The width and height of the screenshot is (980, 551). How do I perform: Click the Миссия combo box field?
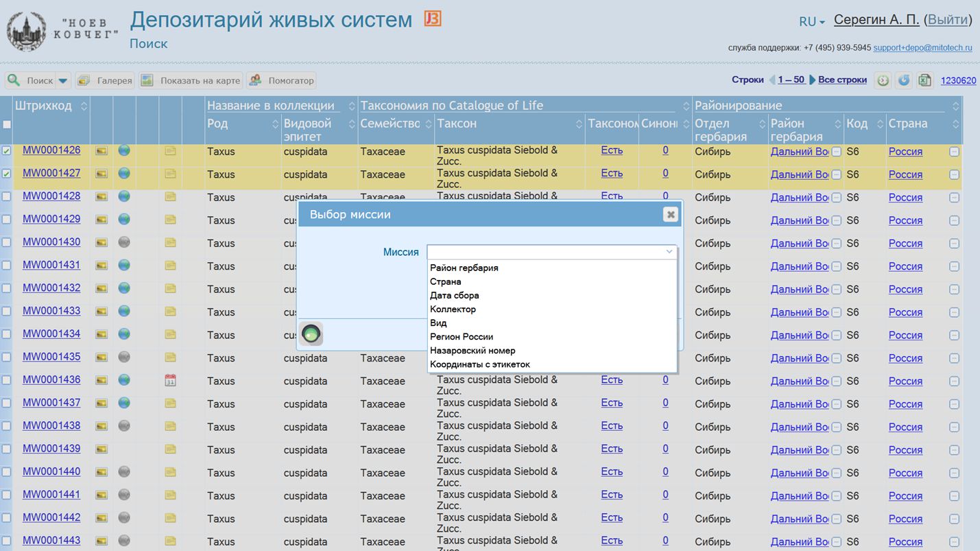click(551, 252)
